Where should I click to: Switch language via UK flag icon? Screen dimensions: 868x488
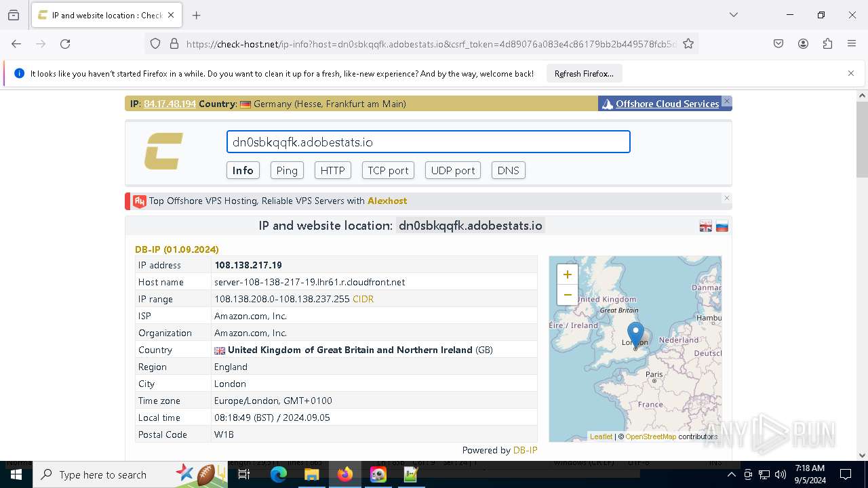coord(706,226)
